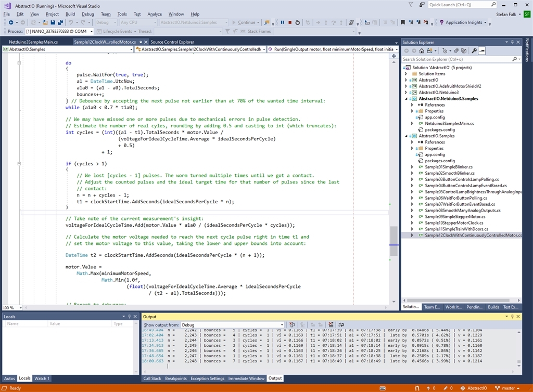Select Sample09SimpleStepperMotor.cs in Solution Explorer
Viewport: 533px width, 392px height.
point(455,216)
